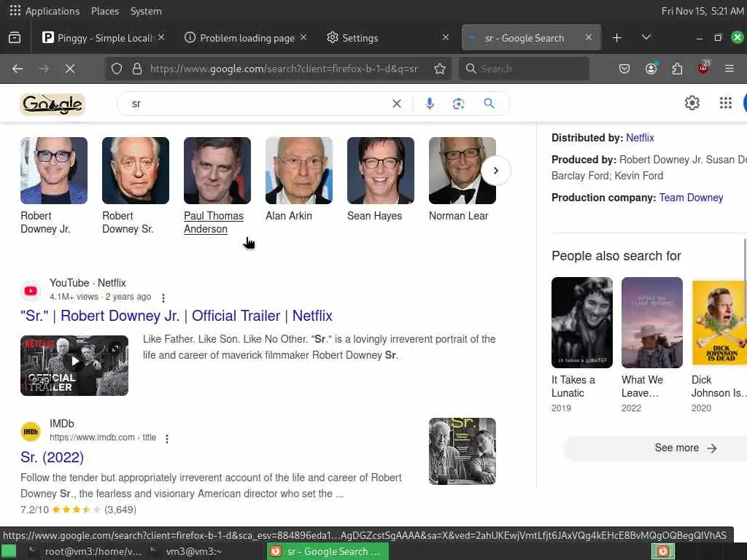747x560 pixels.
Task: Show next cast members with carousel arrow
Action: (496, 171)
